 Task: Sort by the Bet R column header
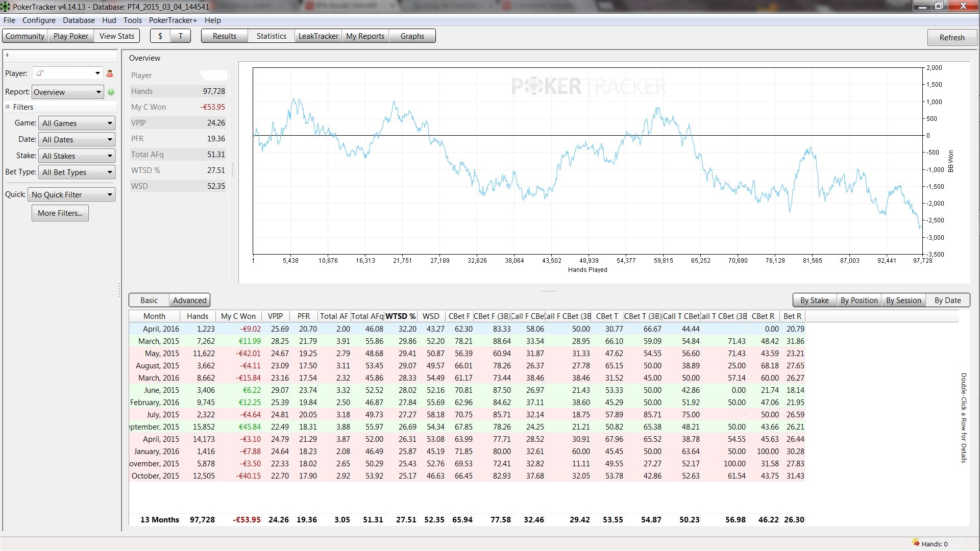click(x=793, y=316)
